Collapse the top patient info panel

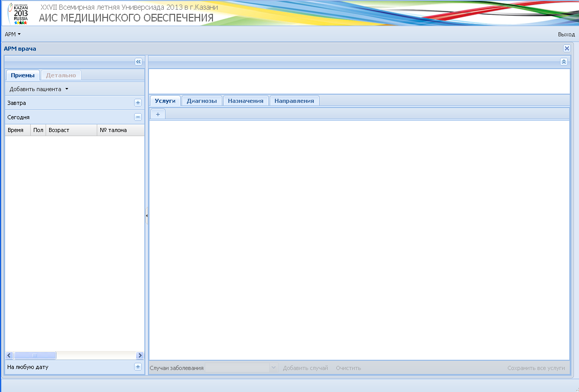(x=564, y=61)
